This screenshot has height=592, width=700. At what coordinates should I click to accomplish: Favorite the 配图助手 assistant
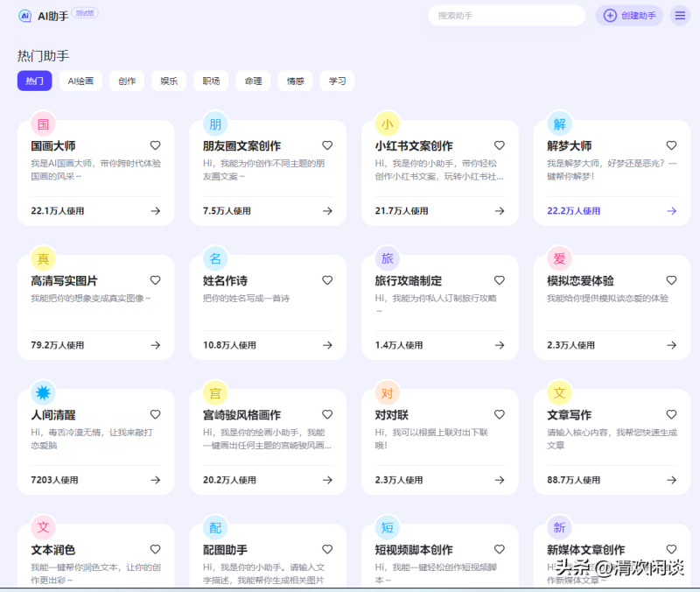(x=327, y=549)
